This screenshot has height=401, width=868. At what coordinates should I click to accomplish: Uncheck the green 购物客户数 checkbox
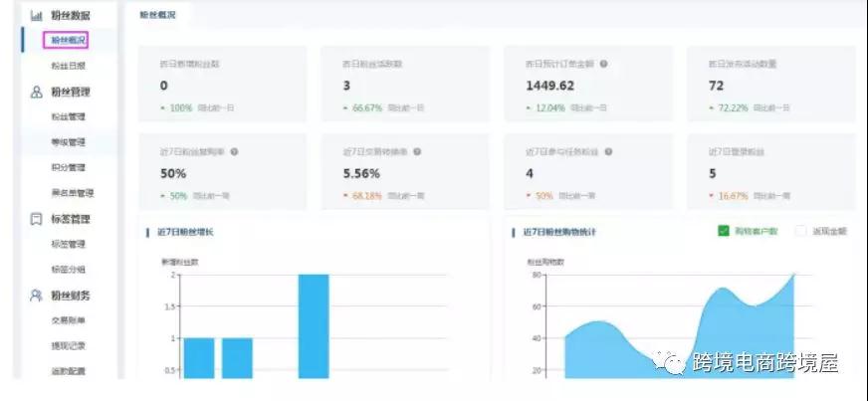[x=724, y=231]
